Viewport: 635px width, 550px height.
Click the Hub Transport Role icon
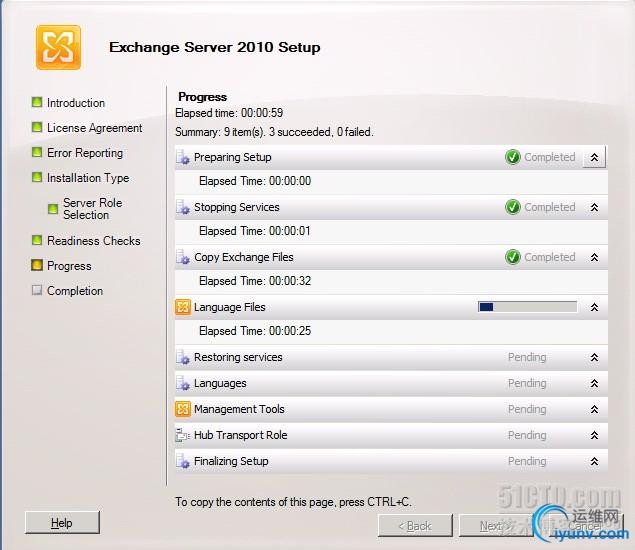coord(183,435)
